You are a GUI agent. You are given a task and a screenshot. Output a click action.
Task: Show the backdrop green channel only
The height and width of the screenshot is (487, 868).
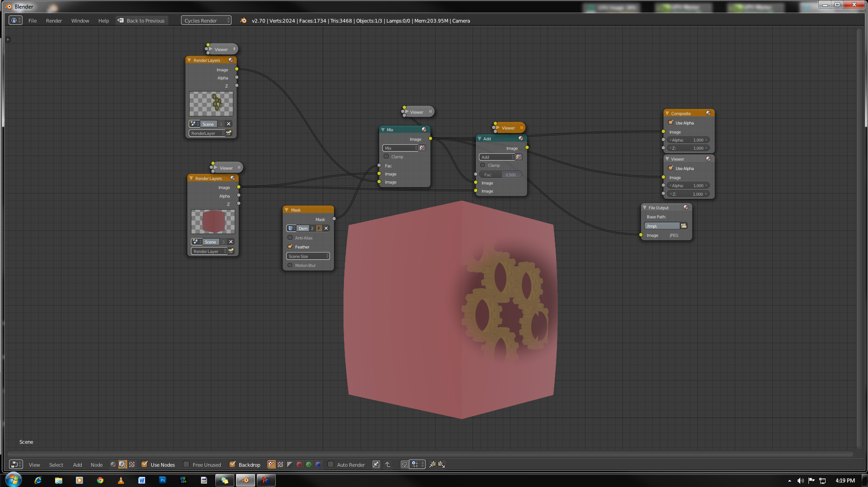309,464
